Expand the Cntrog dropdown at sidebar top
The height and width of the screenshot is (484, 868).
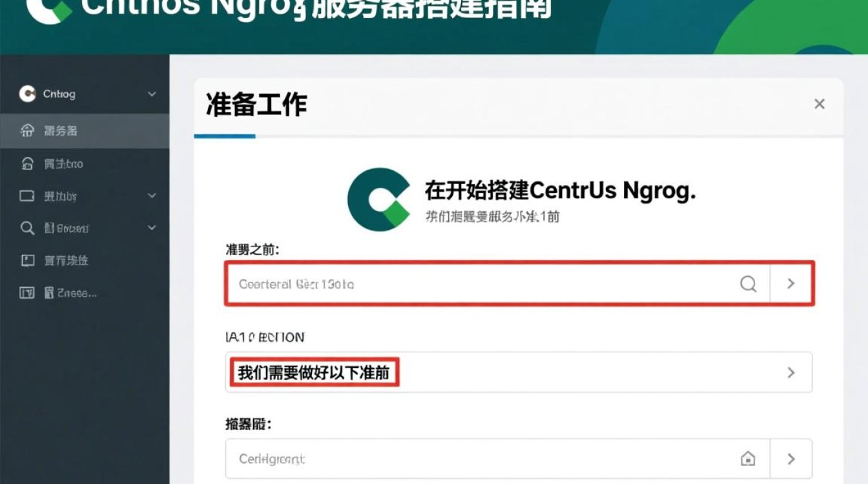[150, 94]
